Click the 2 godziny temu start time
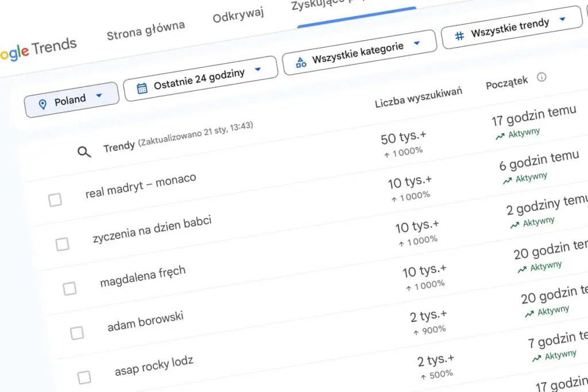The height and width of the screenshot is (392, 588). click(547, 205)
